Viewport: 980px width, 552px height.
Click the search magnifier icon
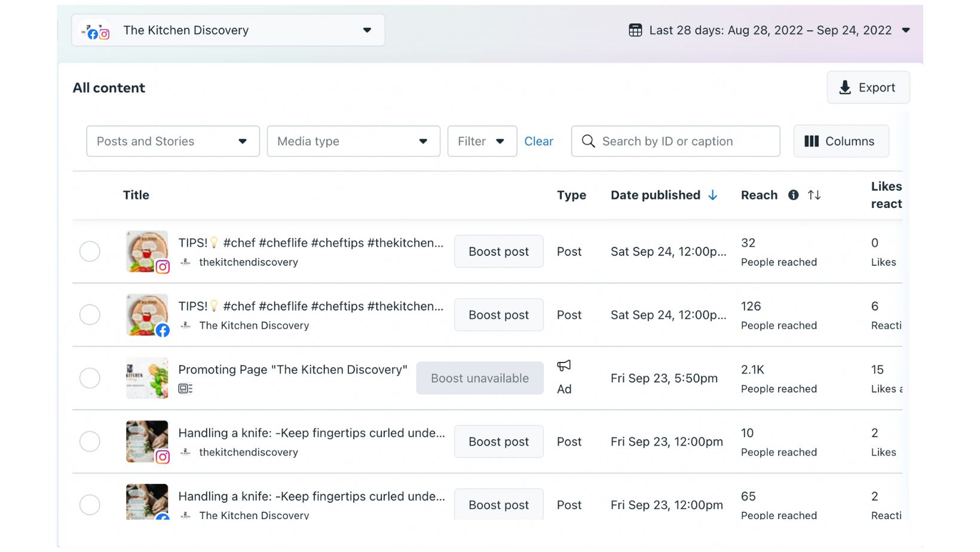588,141
